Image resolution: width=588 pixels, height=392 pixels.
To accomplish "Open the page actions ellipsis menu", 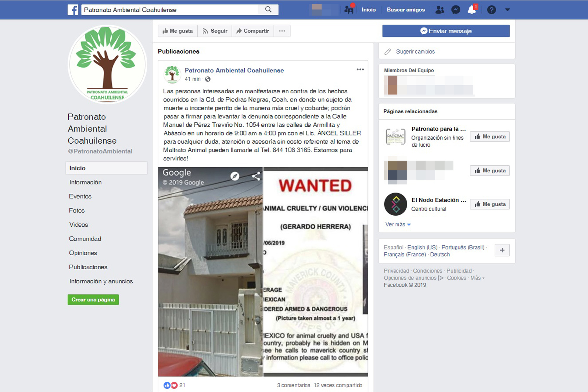I will coord(282,31).
